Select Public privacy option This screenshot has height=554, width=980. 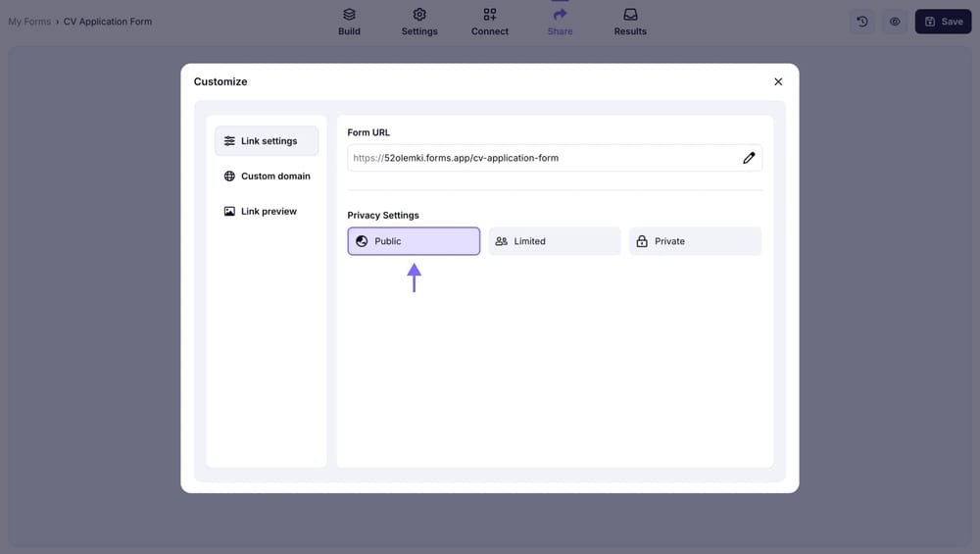pos(414,241)
